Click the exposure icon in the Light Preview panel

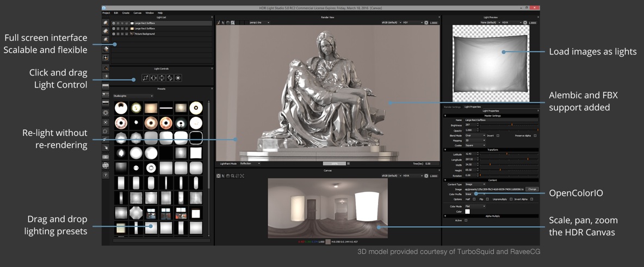click(525, 23)
